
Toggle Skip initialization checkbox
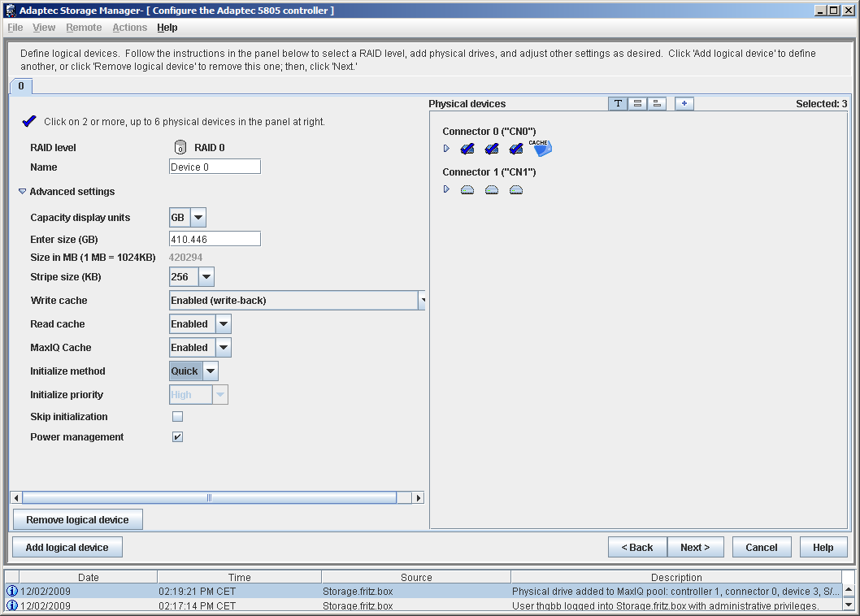(177, 416)
